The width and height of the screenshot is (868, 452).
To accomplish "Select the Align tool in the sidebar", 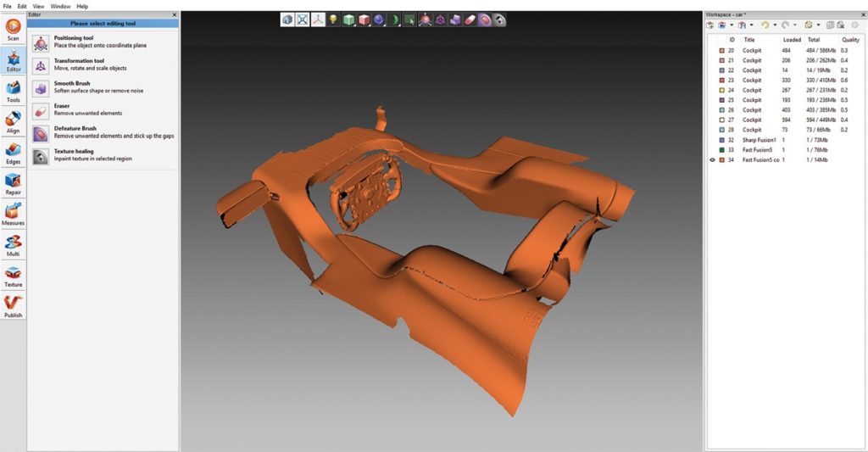I will tap(13, 121).
